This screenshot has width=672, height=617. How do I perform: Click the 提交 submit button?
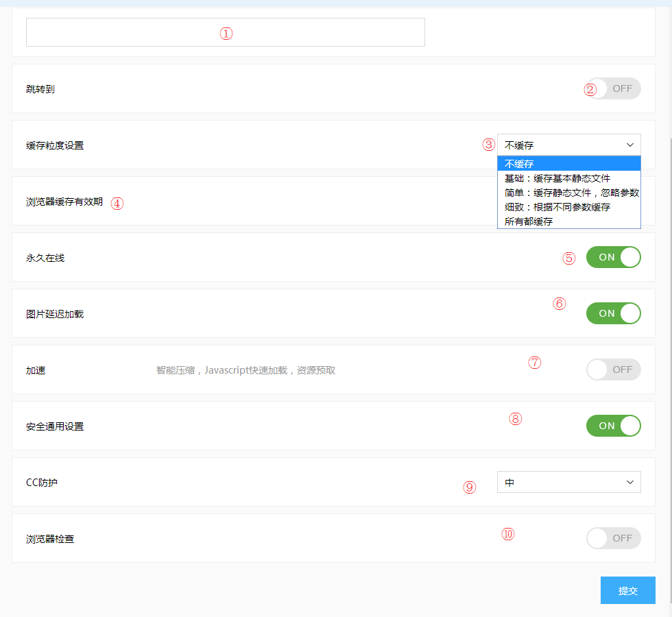point(628,590)
